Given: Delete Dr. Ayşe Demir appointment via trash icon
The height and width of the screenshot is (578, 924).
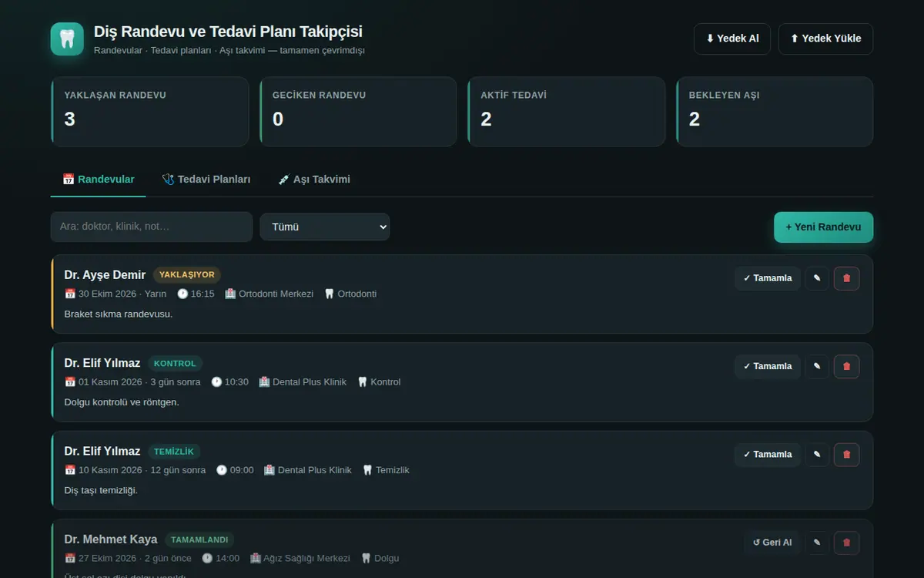Looking at the screenshot, I should point(847,278).
